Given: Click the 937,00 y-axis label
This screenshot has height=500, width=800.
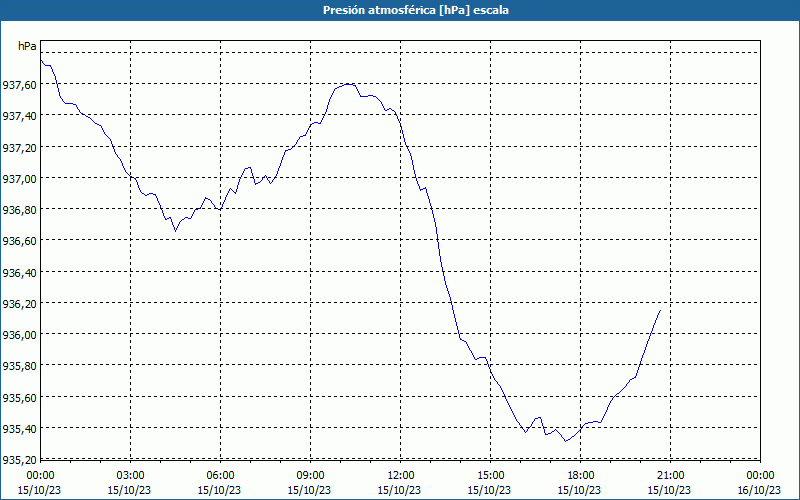Looking at the screenshot, I should (x=20, y=179).
